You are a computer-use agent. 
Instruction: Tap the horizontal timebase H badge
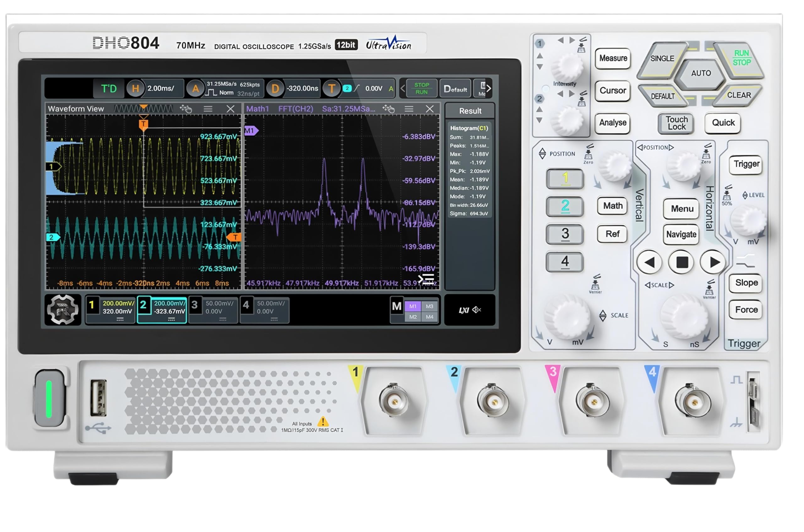[135, 89]
